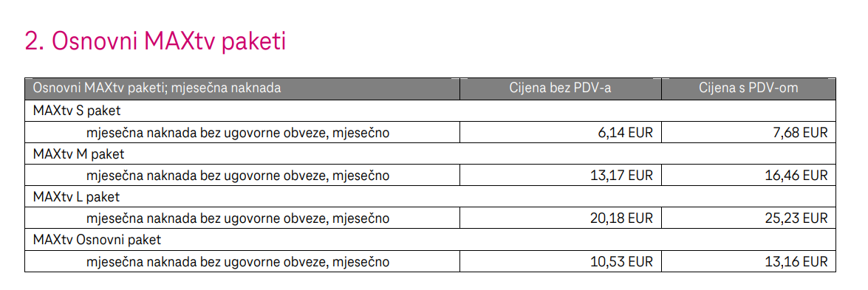Select the "MAXtv S paket" row
This screenshot has width=868, height=290.
(x=430, y=111)
